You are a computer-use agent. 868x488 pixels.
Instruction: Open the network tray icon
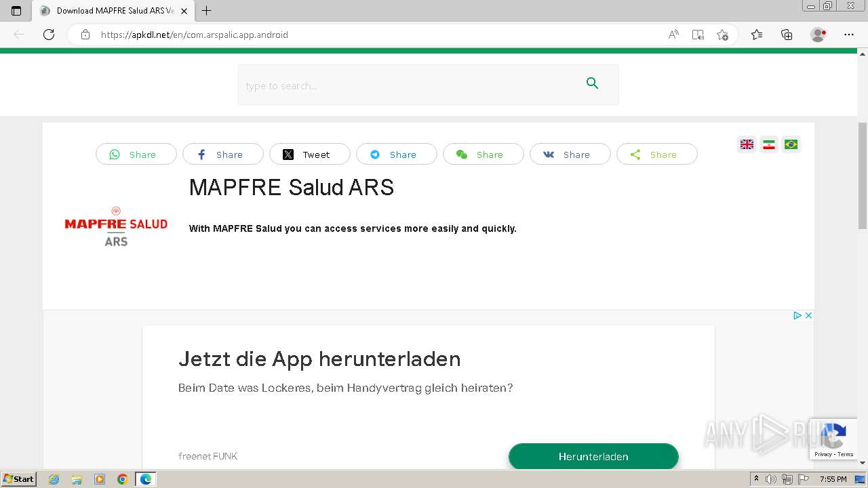787,479
